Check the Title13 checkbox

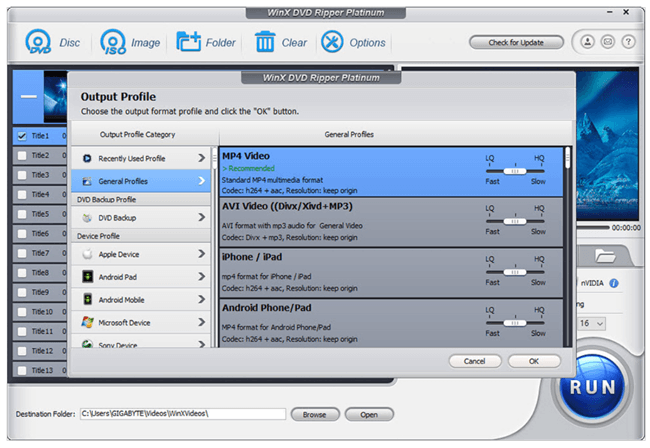pyautogui.click(x=22, y=370)
